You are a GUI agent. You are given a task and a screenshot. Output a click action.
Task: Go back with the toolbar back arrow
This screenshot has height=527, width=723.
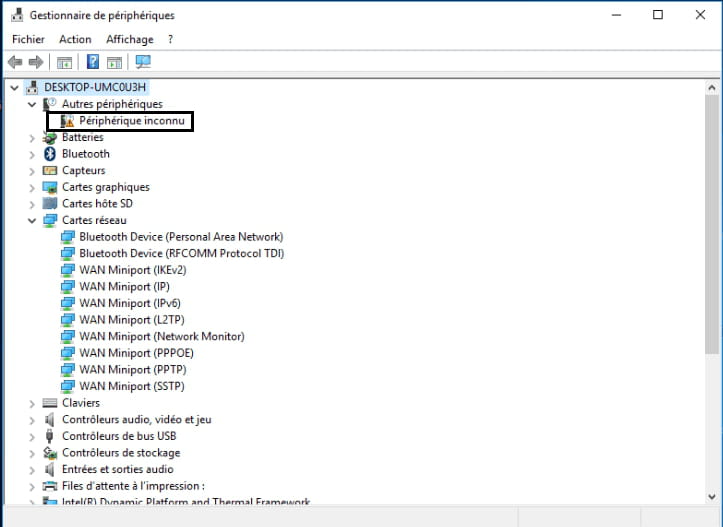(15, 62)
